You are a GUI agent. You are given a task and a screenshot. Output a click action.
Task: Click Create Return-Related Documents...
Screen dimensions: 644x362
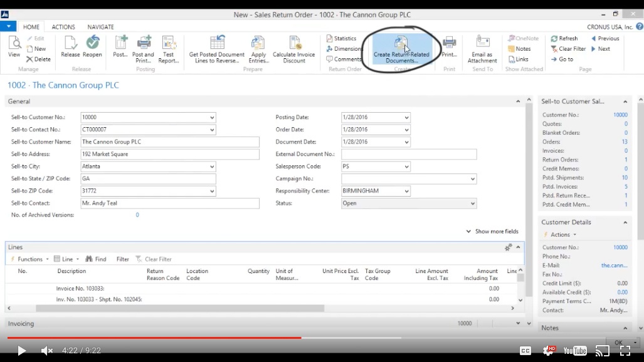click(x=401, y=49)
